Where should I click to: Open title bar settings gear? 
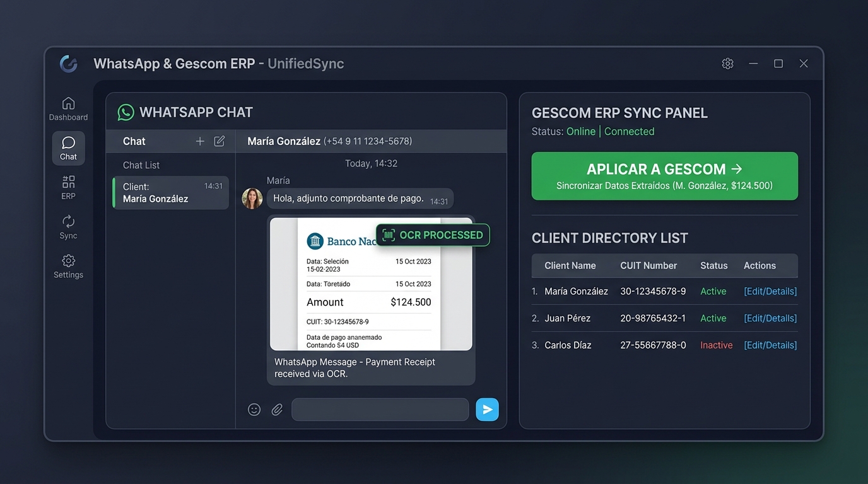[x=727, y=64]
